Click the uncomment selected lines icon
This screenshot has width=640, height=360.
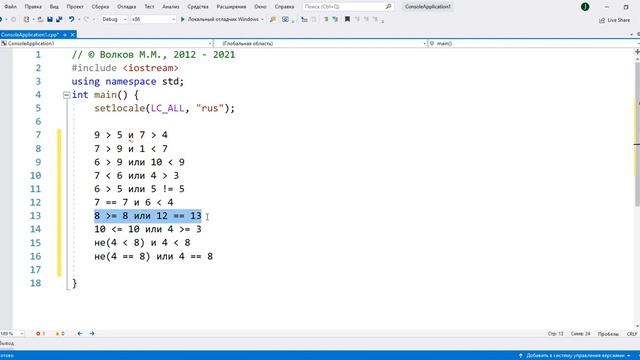335,19
